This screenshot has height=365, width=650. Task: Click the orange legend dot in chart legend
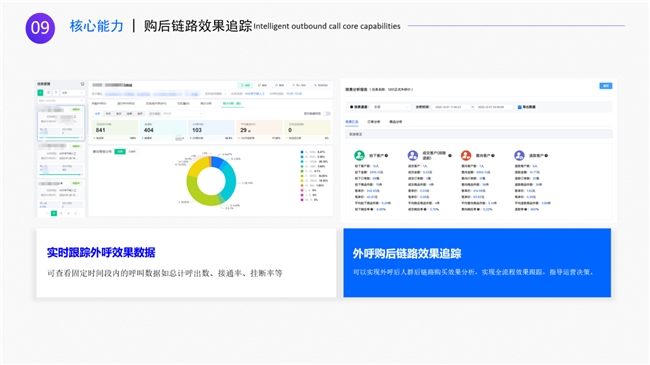pos(302,185)
